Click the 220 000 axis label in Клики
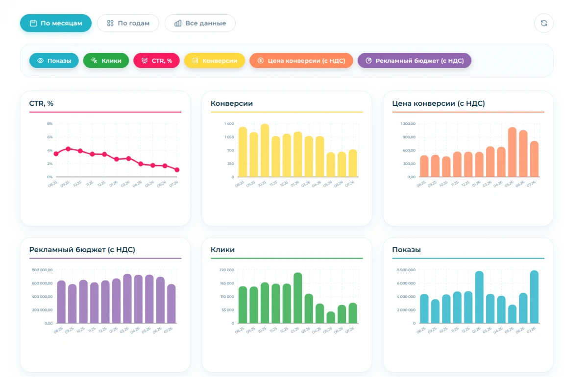The height and width of the screenshot is (377, 588). tap(226, 270)
